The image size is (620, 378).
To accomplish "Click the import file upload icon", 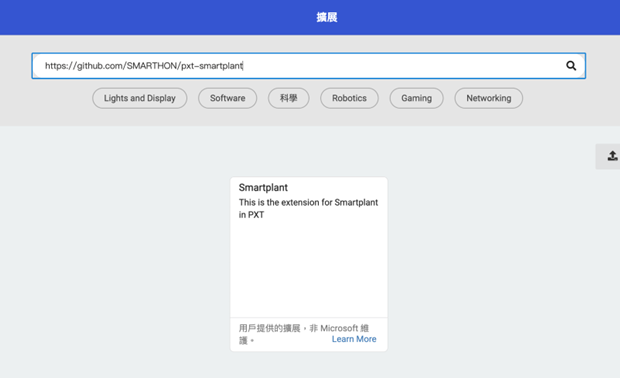I will [612, 156].
